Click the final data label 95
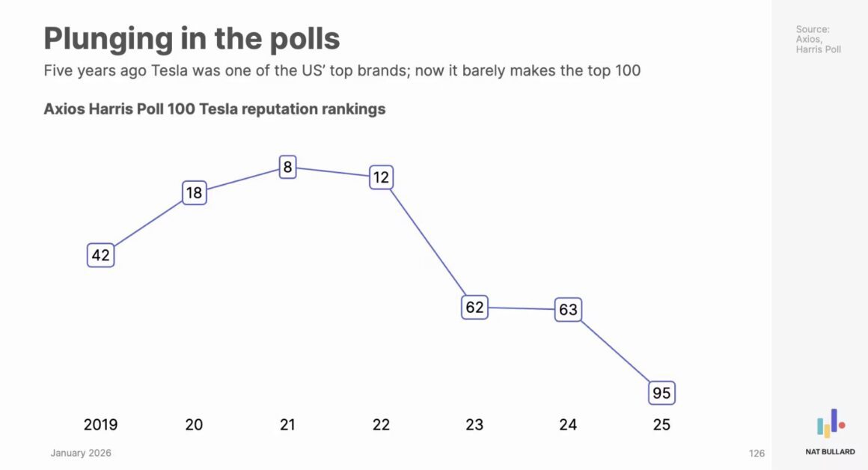The image size is (868, 470). 661,393
